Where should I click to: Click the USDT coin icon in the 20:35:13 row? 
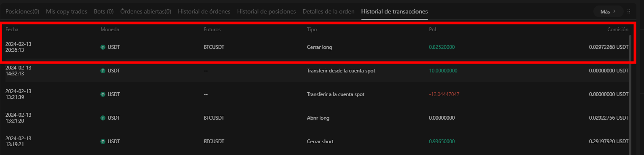tap(103, 47)
